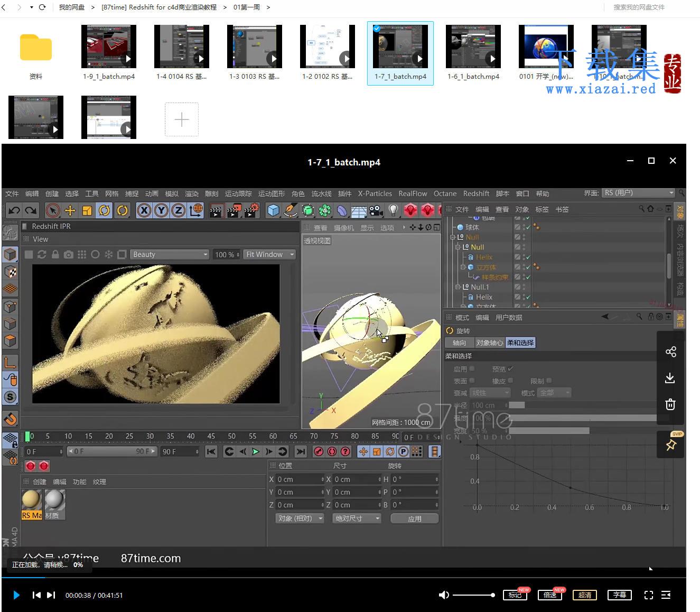Click the cube primitive icon

pos(273,210)
